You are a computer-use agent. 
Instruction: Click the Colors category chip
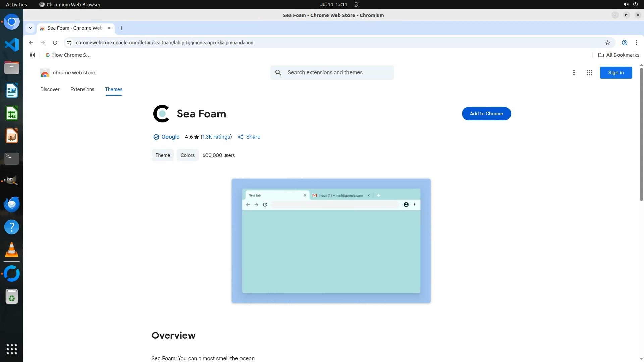click(x=187, y=155)
